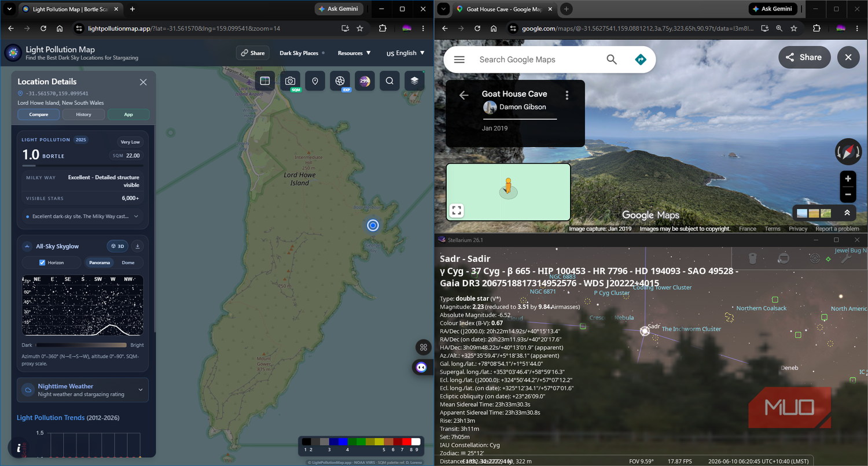
Task: Open the Google Maps hamburger menu
Action: (459, 60)
